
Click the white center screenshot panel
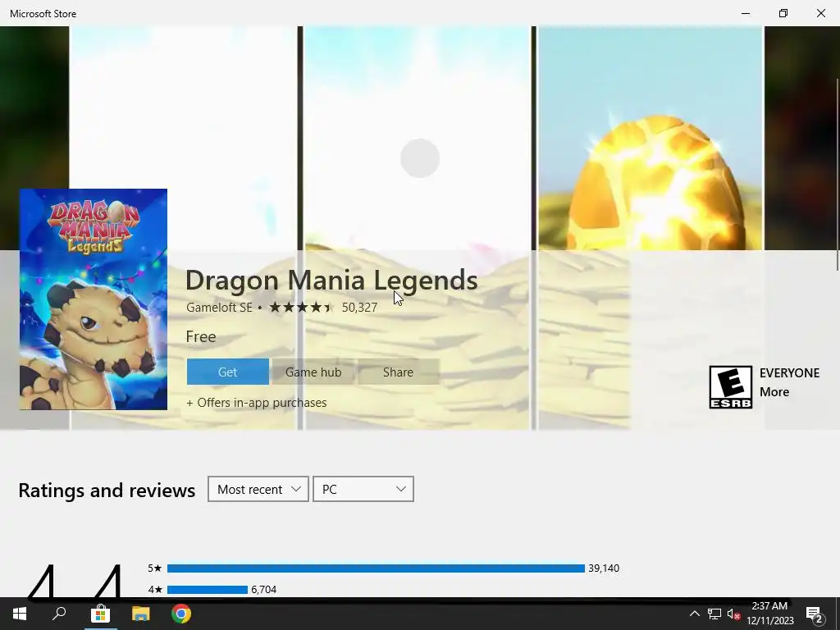pyautogui.click(x=417, y=138)
